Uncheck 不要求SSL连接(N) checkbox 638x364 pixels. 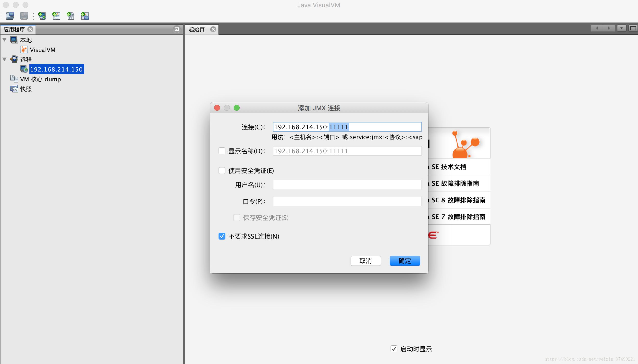click(x=222, y=236)
